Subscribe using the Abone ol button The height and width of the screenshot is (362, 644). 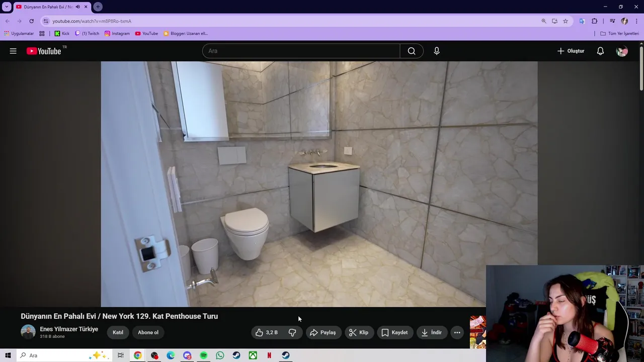click(148, 332)
